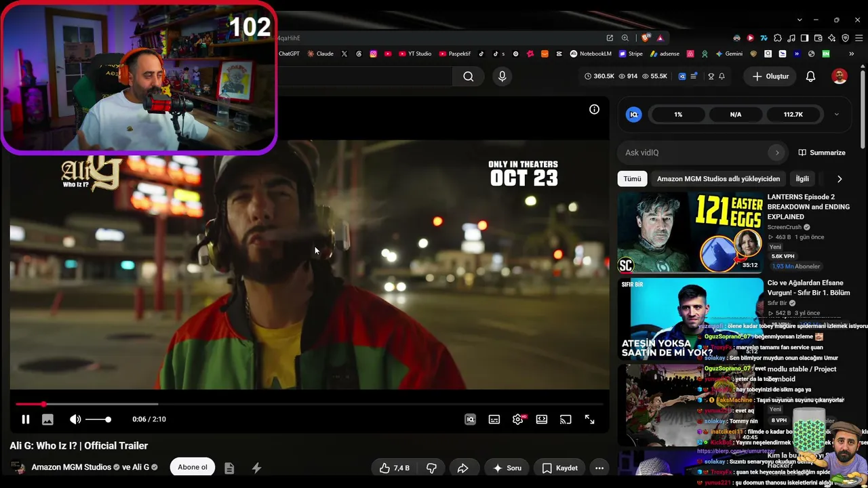This screenshot has height=488, width=868.
Task: Submit the Ask vidIQ question arrow
Action: pyautogui.click(x=777, y=152)
